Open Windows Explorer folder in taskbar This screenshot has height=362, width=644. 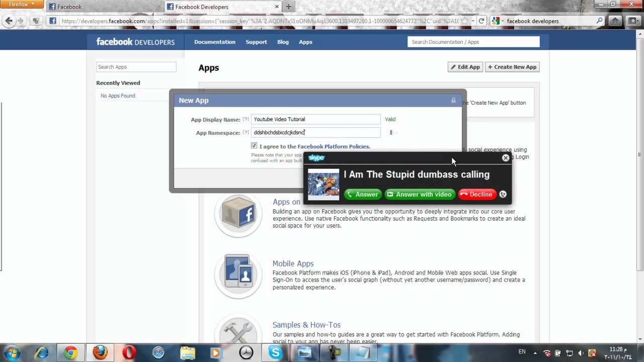coord(187,353)
